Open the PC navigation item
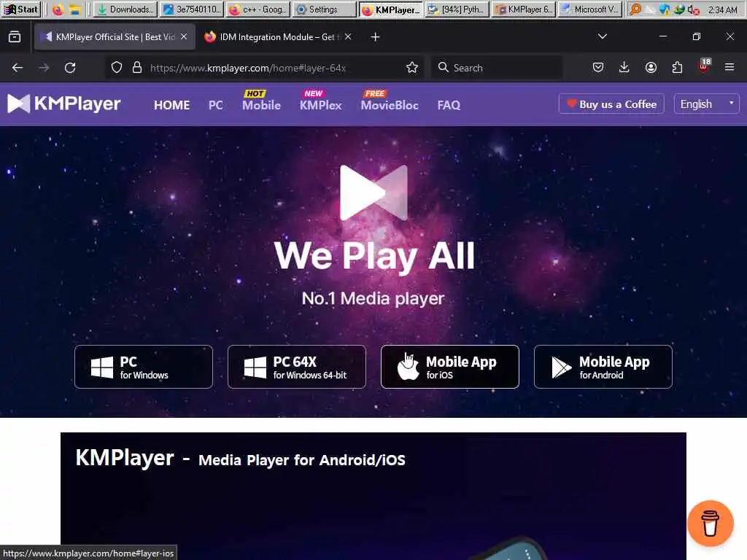 [x=215, y=105]
